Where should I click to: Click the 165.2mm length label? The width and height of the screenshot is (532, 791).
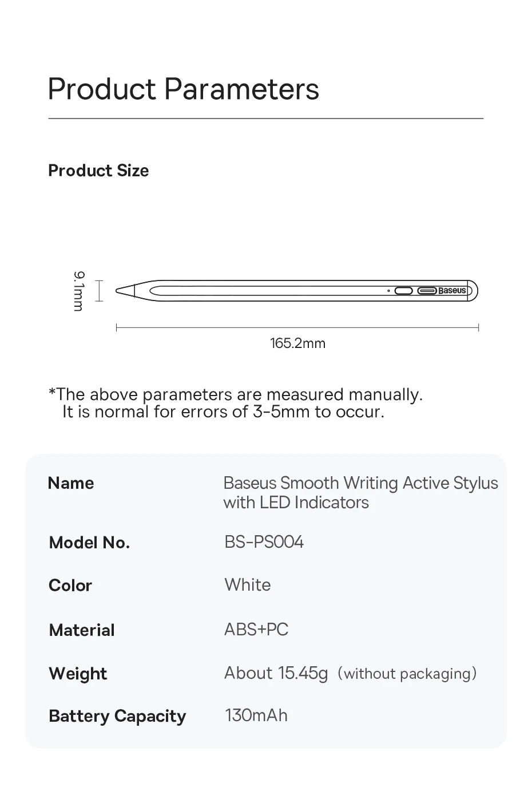pyautogui.click(x=297, y=343)
